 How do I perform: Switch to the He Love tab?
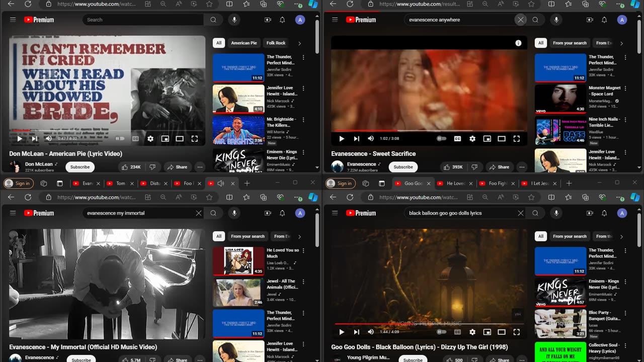click(x=455, y=184)
